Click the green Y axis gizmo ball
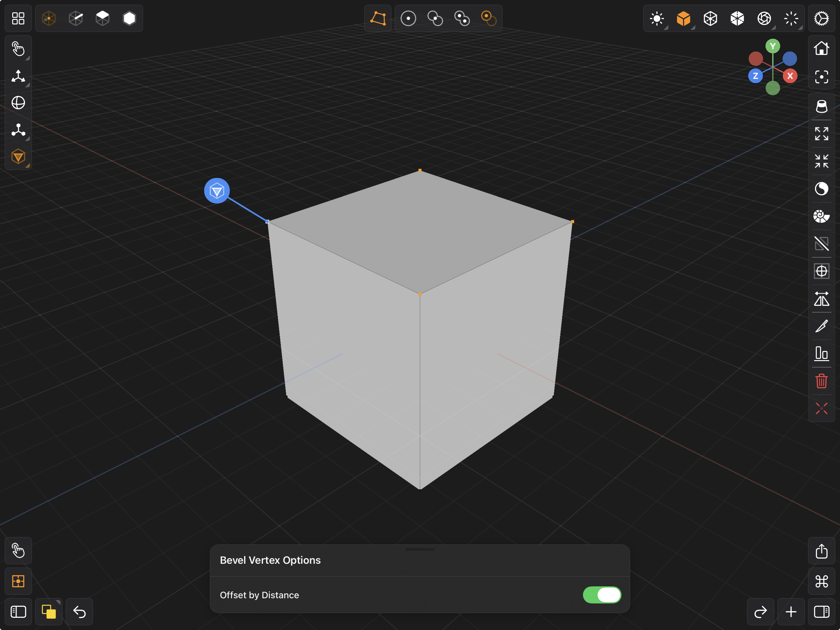 tap(773, 46)
